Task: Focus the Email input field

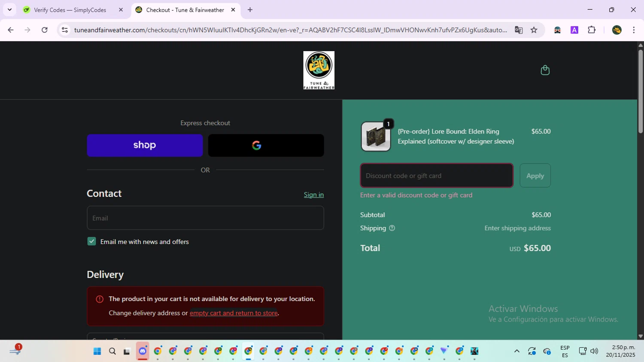Action: point(205,218)
